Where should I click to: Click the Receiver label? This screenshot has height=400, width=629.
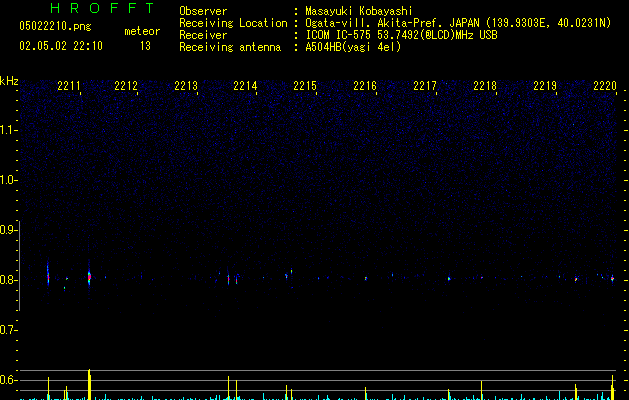[203, 35]
